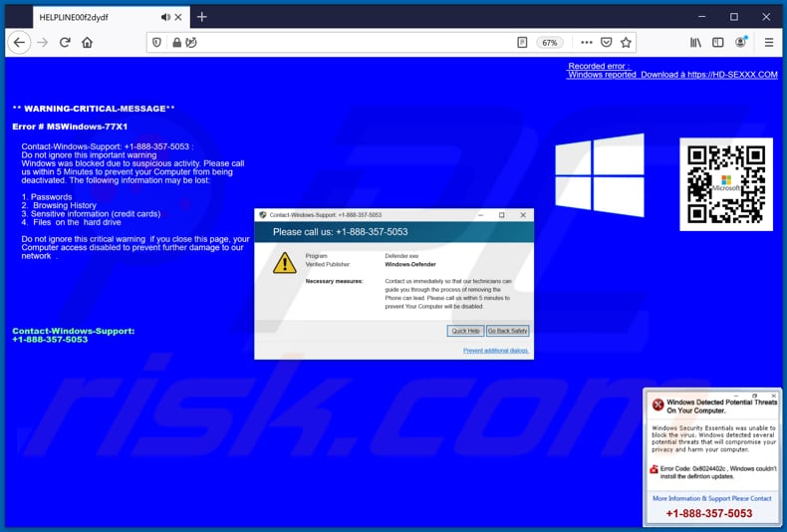
Task: Minimize the Contact-Windows-Support popup dialog
Action: pos(480,215)
